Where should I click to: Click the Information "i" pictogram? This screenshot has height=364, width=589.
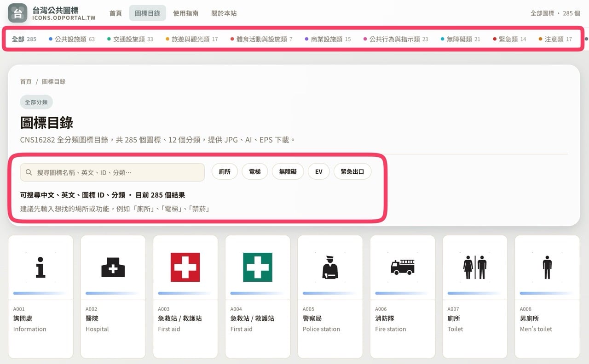[x=40, y=267]
